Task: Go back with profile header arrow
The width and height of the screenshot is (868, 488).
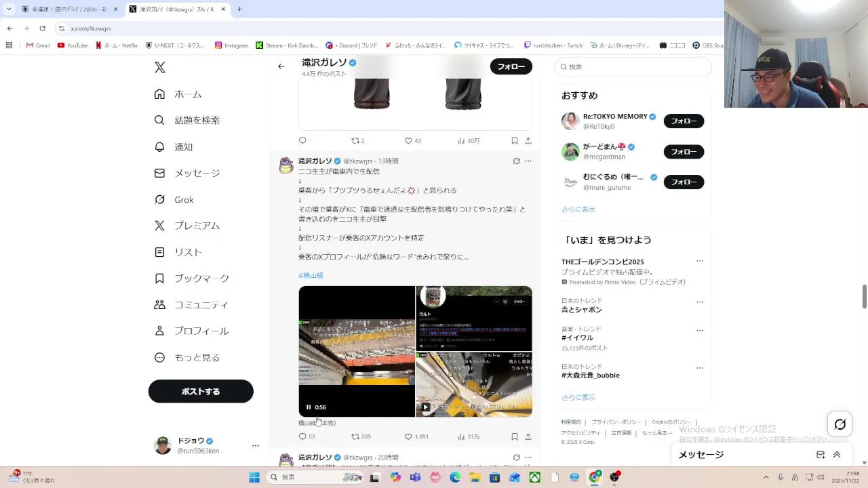Action: (281, 66)
